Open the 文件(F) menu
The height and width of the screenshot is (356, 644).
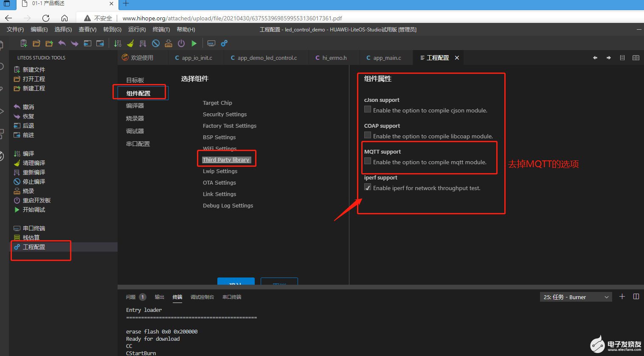click(15, 29)
